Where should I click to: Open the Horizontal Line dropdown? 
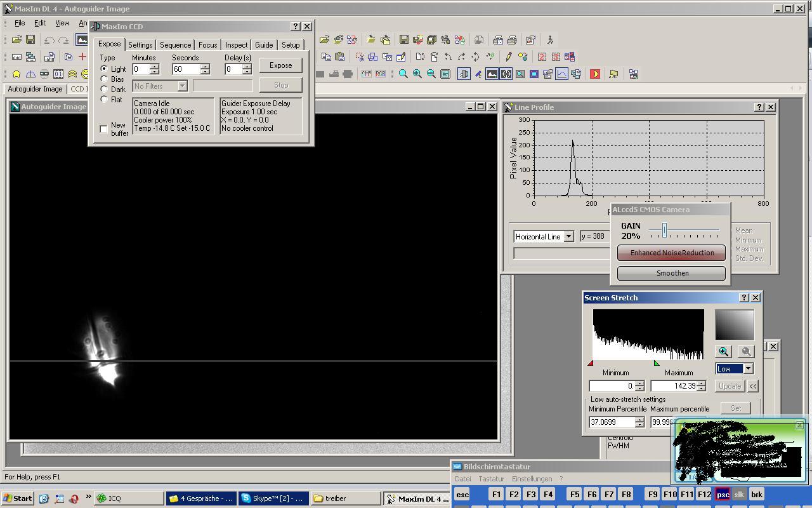[568, 237]
